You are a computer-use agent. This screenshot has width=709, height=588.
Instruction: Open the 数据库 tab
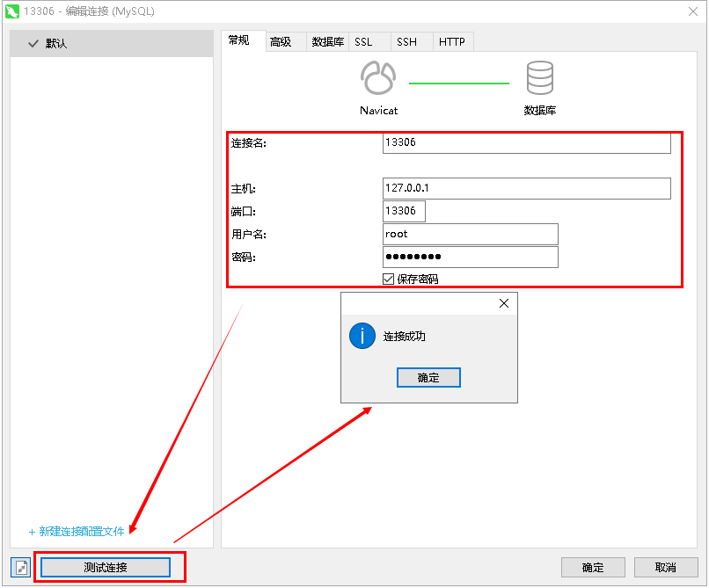coord(327,42)
